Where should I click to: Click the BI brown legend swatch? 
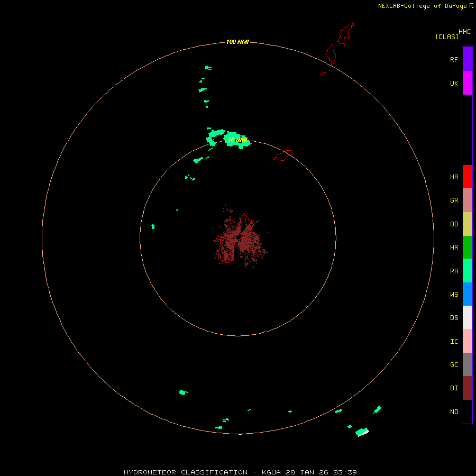467,388
